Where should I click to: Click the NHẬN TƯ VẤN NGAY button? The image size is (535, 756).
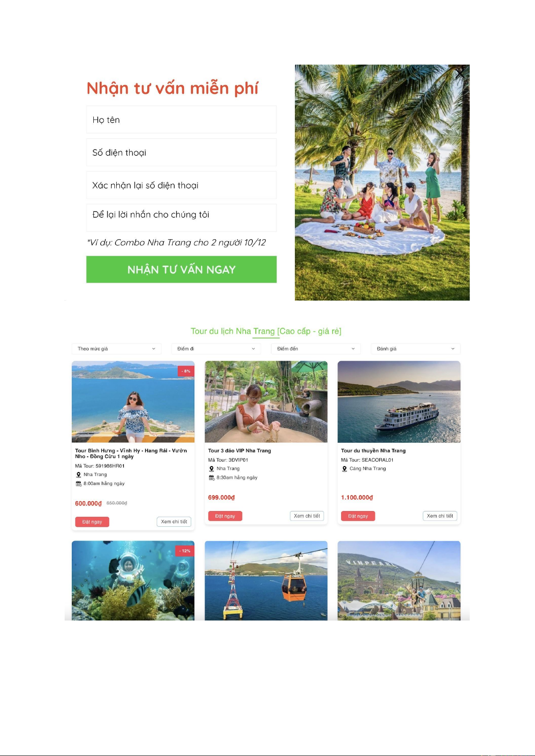point(181,270)
